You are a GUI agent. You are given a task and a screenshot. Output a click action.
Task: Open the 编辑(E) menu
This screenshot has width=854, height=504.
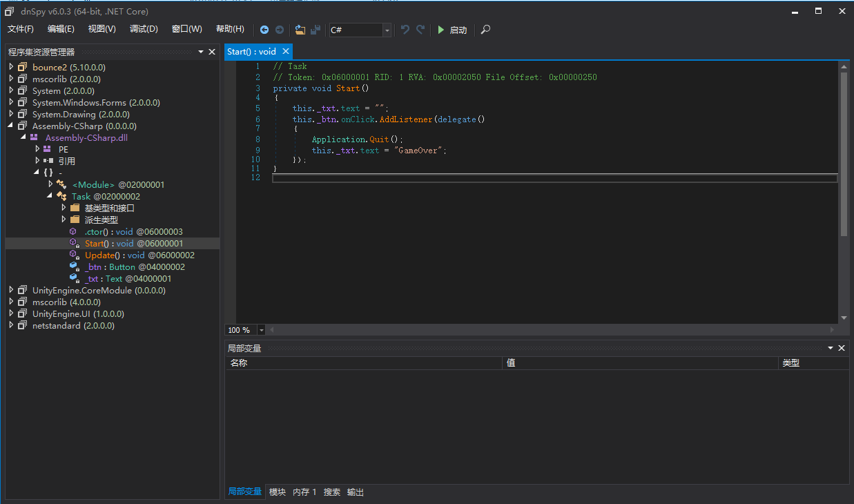61,29
